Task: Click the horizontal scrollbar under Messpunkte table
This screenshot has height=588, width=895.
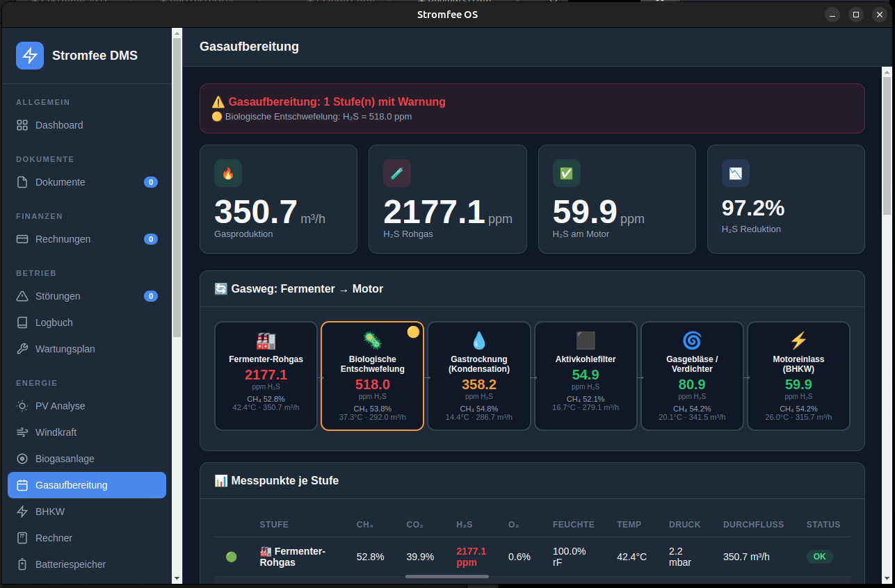Action: (x=446, y=576)
